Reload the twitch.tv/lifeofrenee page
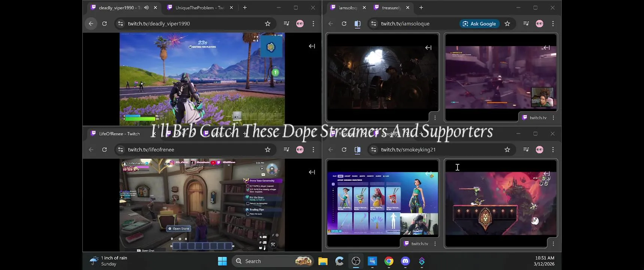This screenshot has width=644, height=270. click(x=104, y=150)
